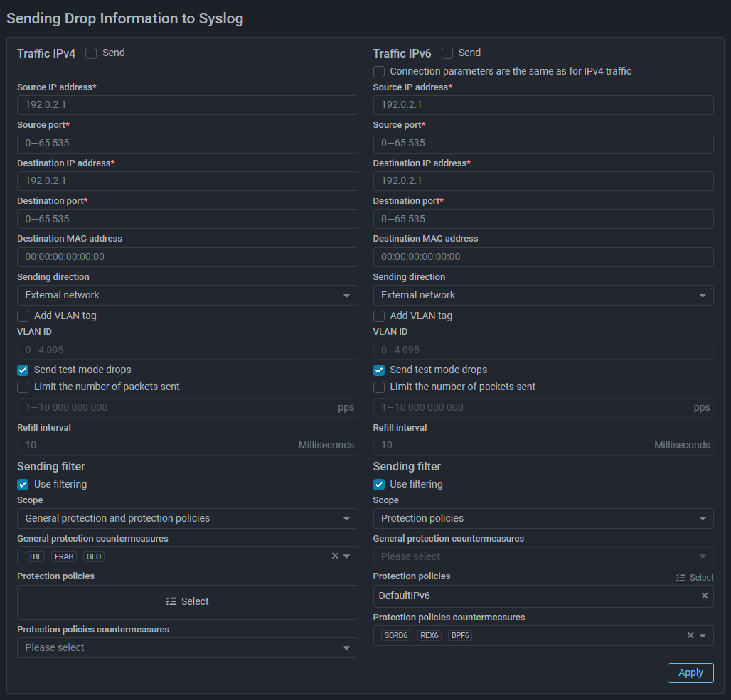Clear all IPv4 general protection countermeasure tags
The width and height of the screenshot is (731, 700).
335,556
